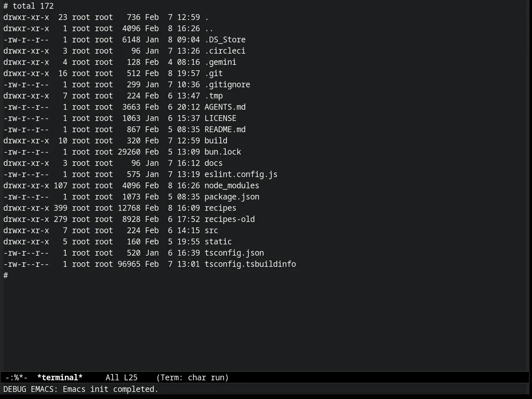Viewport: 532px width, 399px height.
Task: Click the link count 279
Action: [x=60, y=219]
